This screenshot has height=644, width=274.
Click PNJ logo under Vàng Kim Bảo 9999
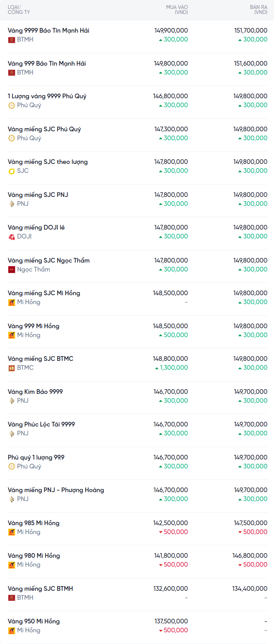12,401
